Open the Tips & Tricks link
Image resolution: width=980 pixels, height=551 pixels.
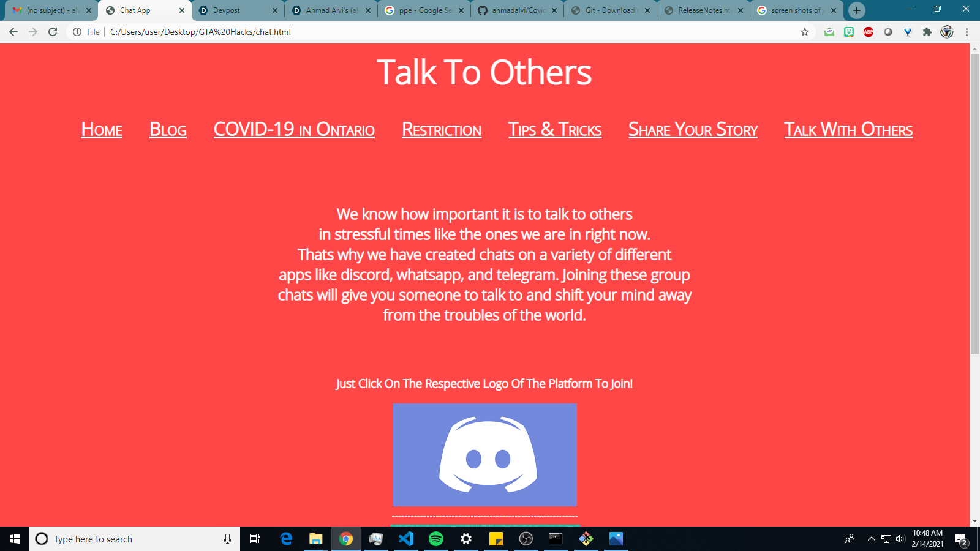click(555, 130)
